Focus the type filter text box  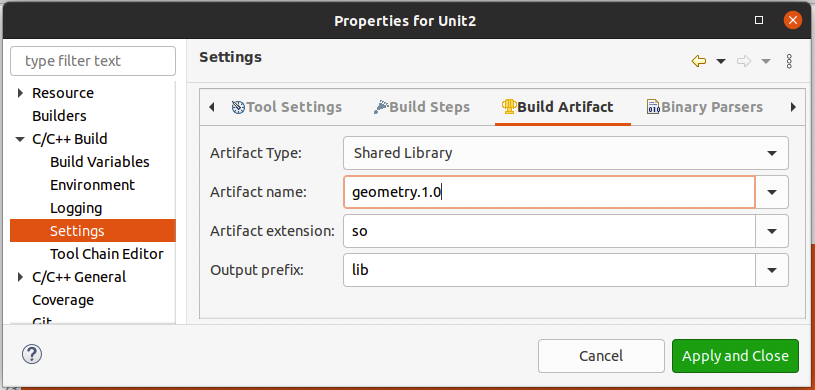(x=93, y=61)
